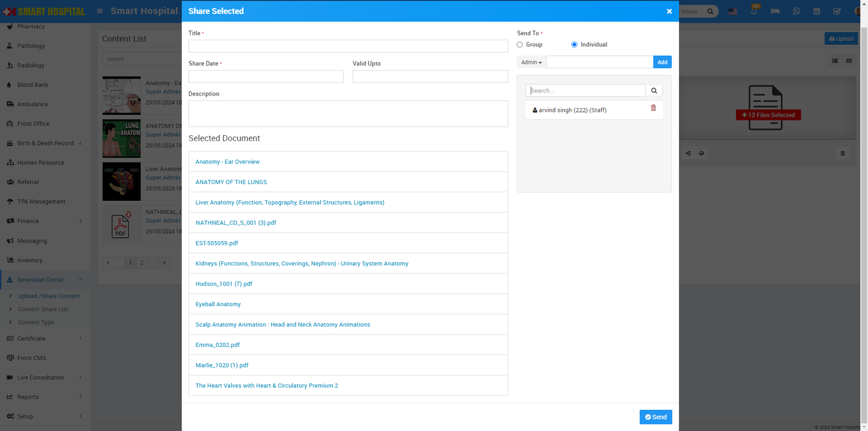Screen dimensions: 868x431
Task: Open the WhatsApp chat icon
Action: click(796, 11)
